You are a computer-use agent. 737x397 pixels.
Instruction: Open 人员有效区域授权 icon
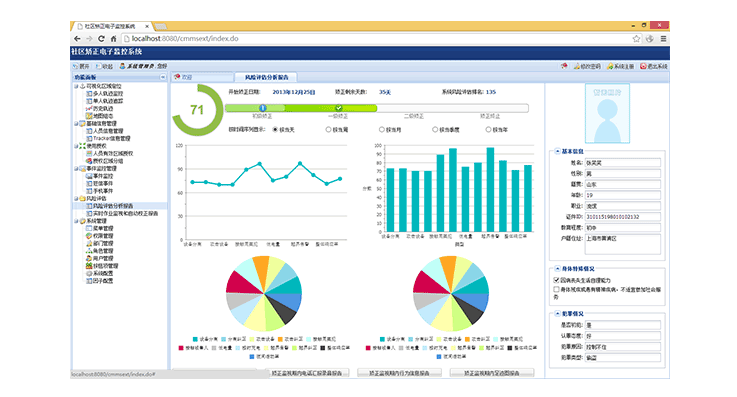[x=89, y=154]
